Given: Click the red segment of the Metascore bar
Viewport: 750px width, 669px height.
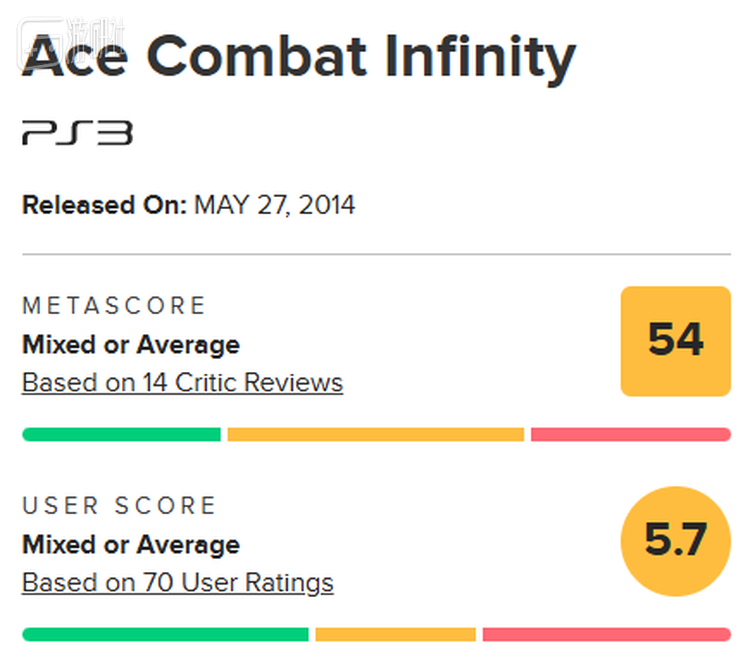Looking at the screenshot, I should pyautogui.click(x=631, y=434).
